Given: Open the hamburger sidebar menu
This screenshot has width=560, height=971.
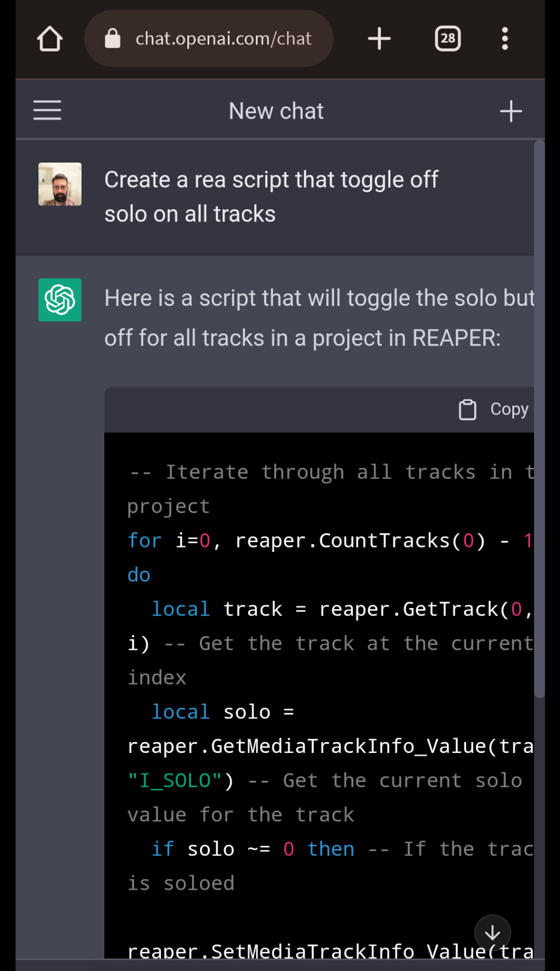Looking at the screenshot, I should coord(47,110).
